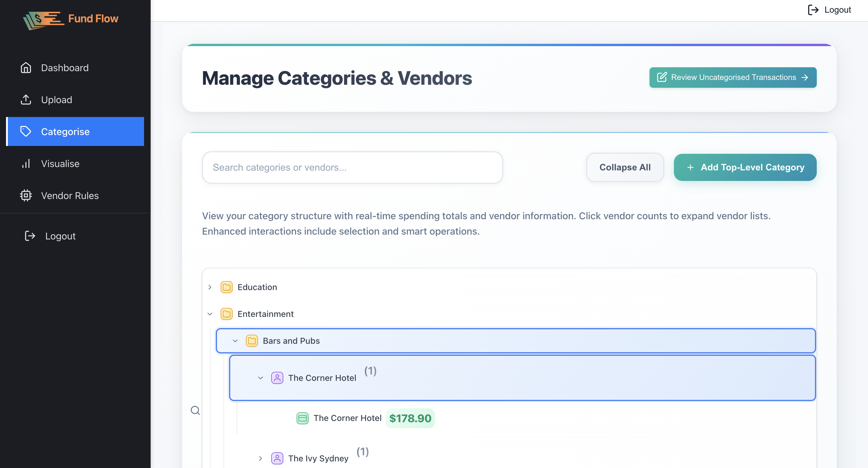Expand The Ivy Sydney vendor chevron

click(x=260, y=459)
